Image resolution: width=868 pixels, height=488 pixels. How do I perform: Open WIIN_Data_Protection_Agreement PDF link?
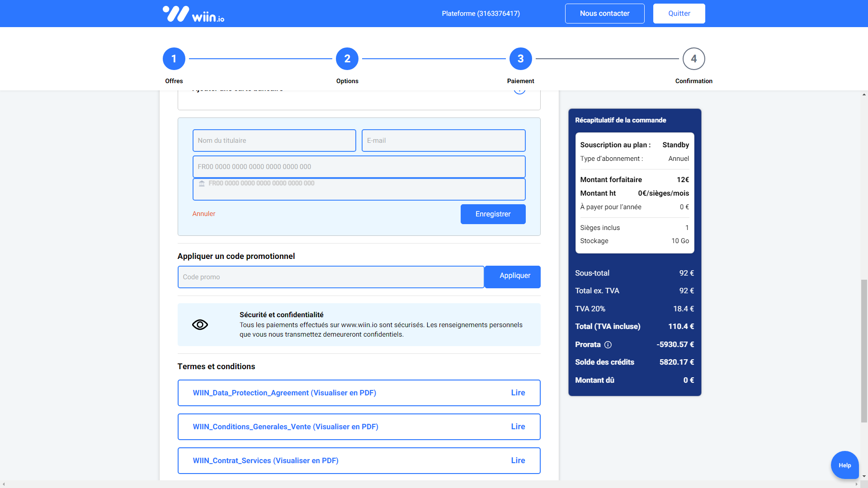(x=284, y=393)
